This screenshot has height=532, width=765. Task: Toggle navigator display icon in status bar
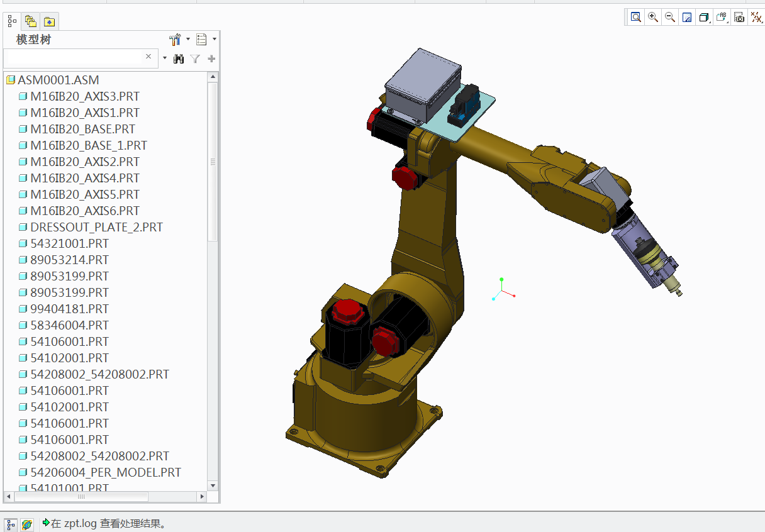(x=11, y=524)
